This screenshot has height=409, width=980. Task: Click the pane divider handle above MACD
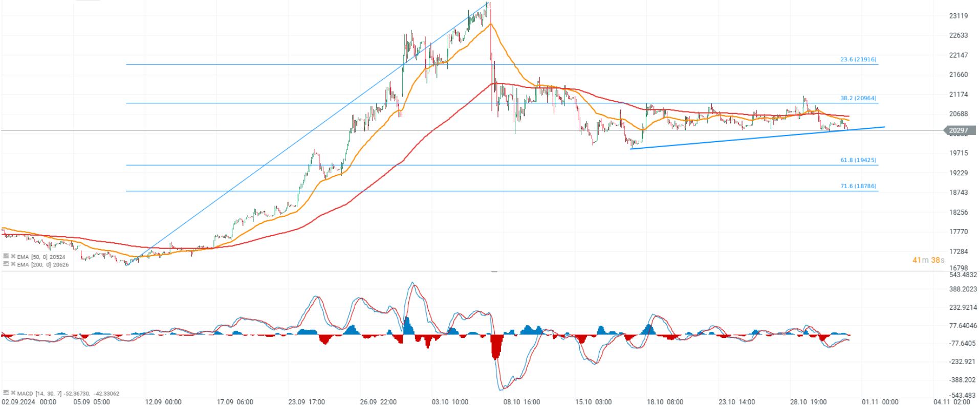[x=494, y=270]
